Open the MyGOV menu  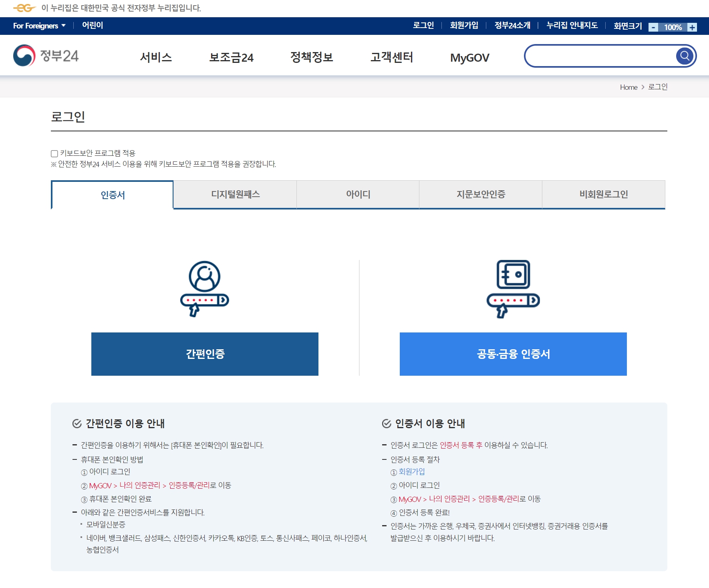[469, 57]
